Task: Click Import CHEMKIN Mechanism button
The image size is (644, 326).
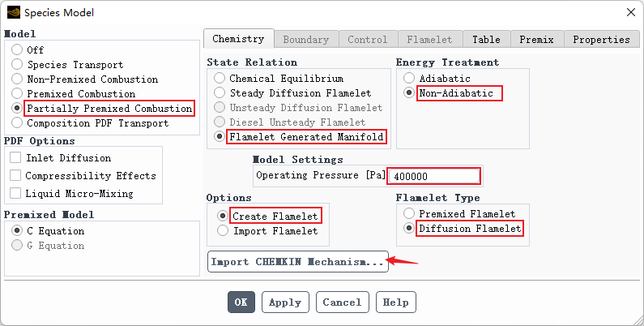Action: 298,262
